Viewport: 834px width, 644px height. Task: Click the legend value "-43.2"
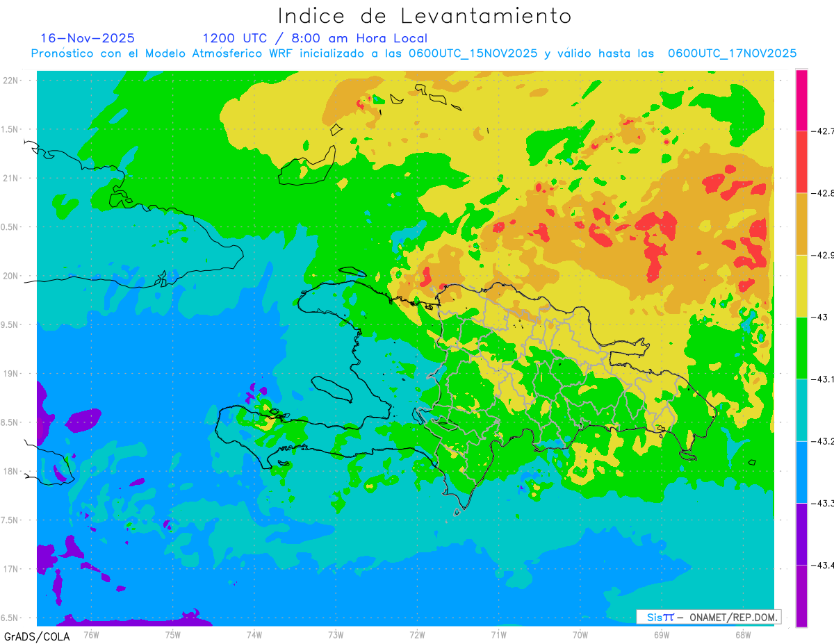[824, 441]
